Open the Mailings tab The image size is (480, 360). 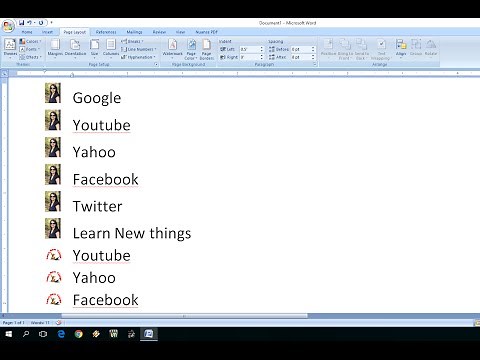tap(134, 32)
